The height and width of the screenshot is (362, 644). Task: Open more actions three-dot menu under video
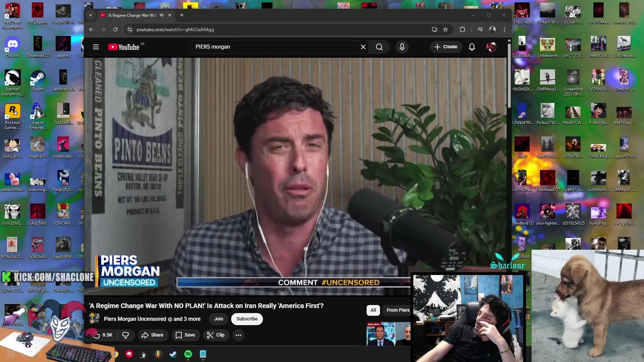[238, 335]
